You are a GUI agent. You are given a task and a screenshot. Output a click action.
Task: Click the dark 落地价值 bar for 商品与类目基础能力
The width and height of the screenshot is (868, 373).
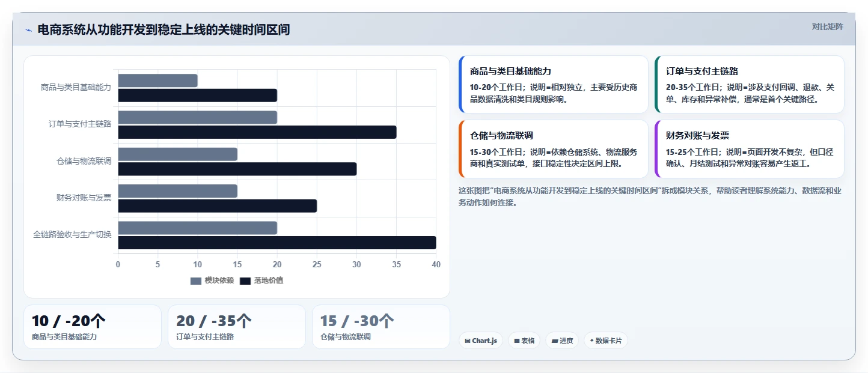(197, 96)
